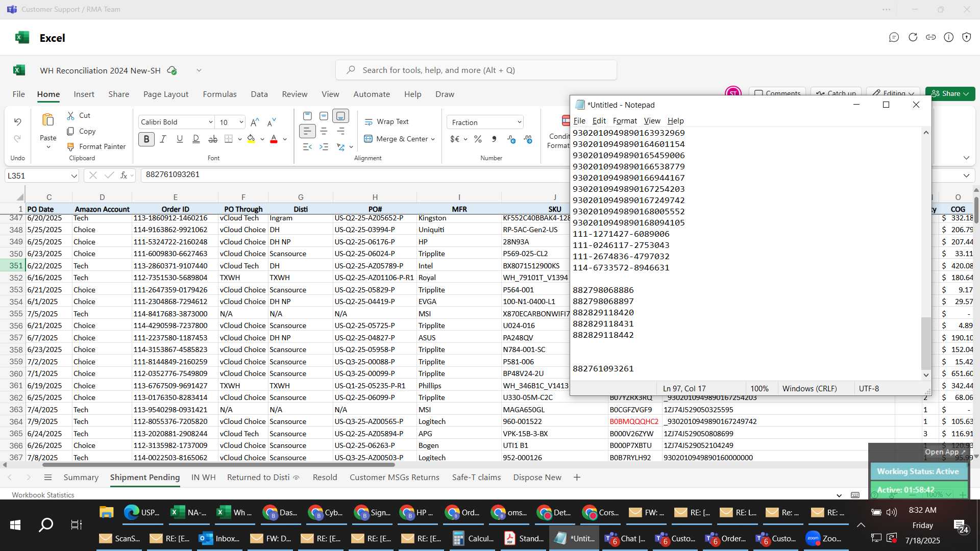The height and width of the screenshot is (551, 980).
Task: Switch to the Insert ribbon tab
Action: 84,94
